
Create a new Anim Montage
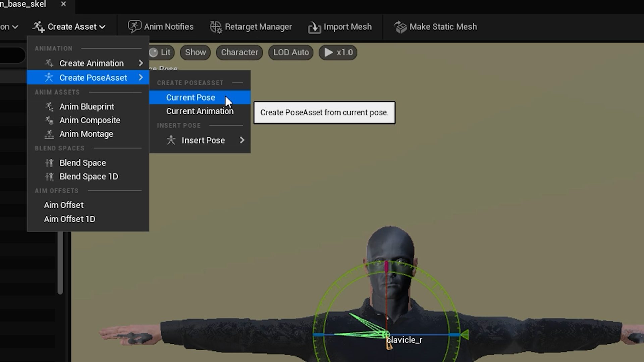88,134
